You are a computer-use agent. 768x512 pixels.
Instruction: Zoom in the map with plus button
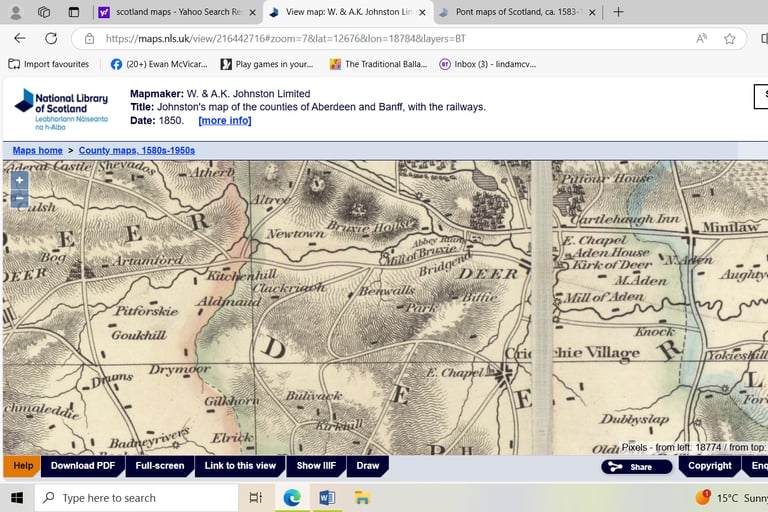click(x=19, y=180)
